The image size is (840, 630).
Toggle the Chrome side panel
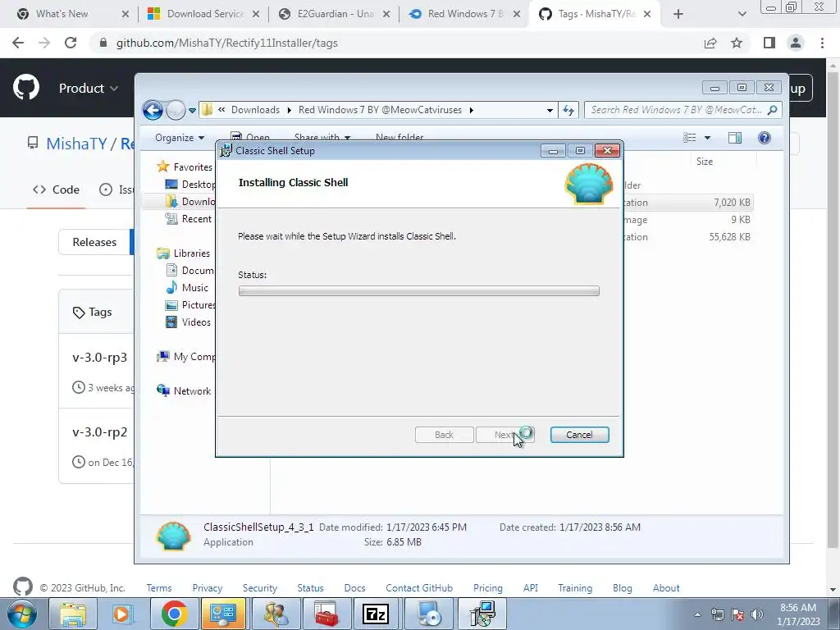[x=769, y=43]
